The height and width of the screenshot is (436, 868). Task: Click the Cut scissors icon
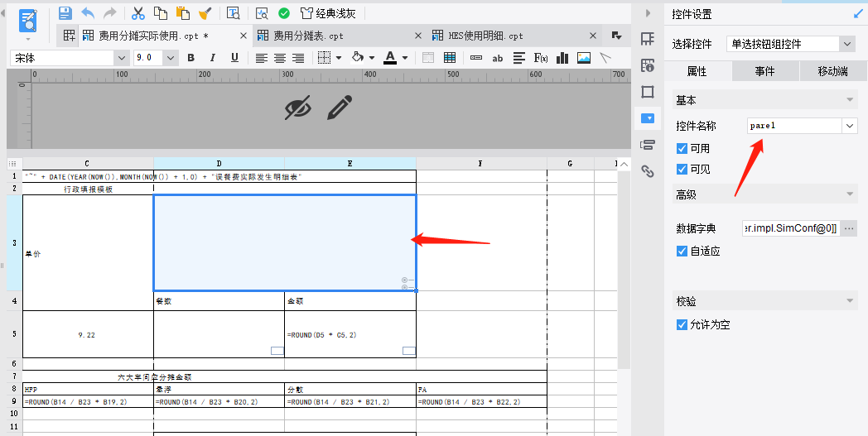[x=138, y=13]
